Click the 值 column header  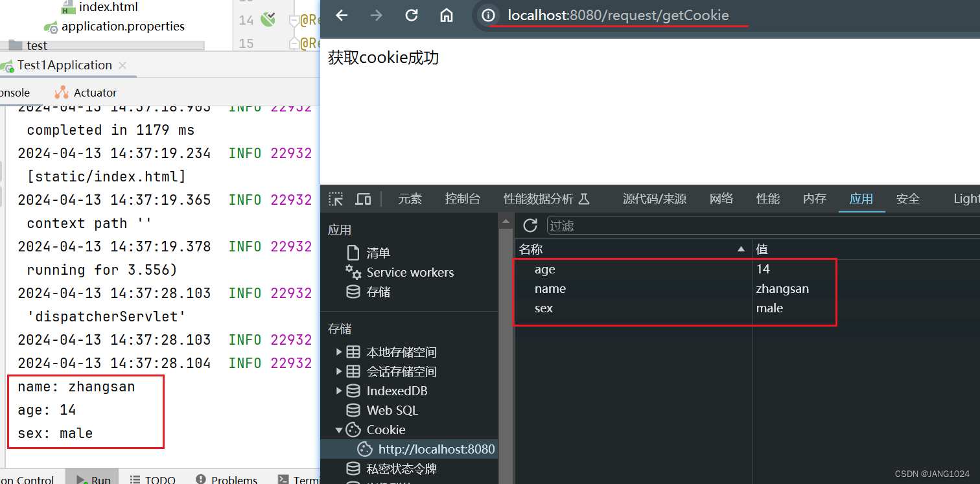coord(866,249)
